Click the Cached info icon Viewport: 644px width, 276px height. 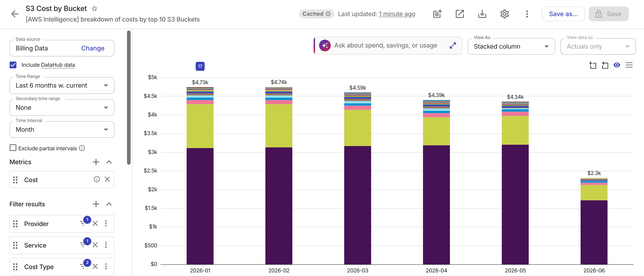(x=328, y=14)
